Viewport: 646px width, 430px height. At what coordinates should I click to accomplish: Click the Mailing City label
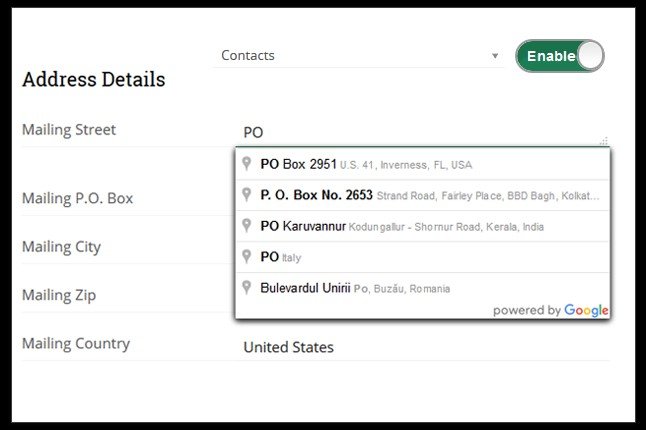click(x=61, y=247)
